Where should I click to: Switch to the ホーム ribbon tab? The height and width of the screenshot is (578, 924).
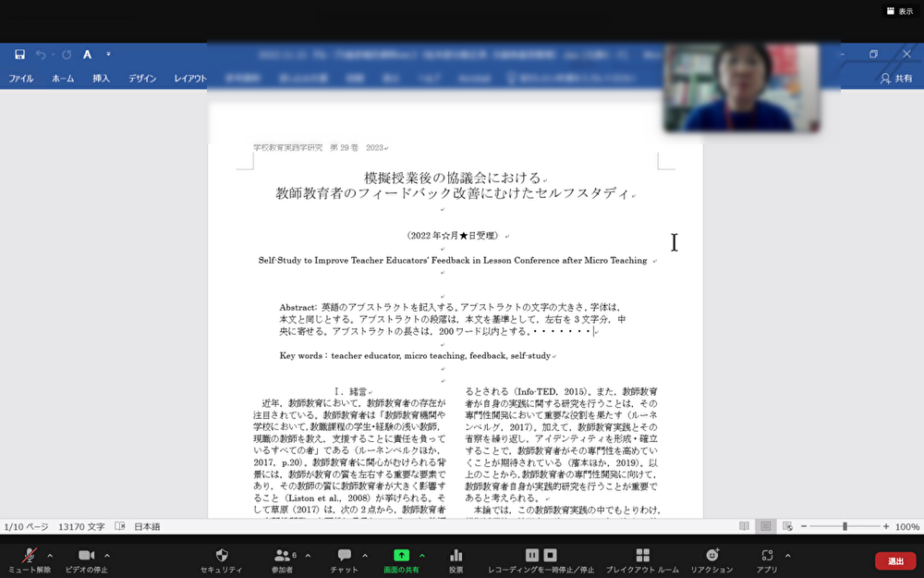63,78
